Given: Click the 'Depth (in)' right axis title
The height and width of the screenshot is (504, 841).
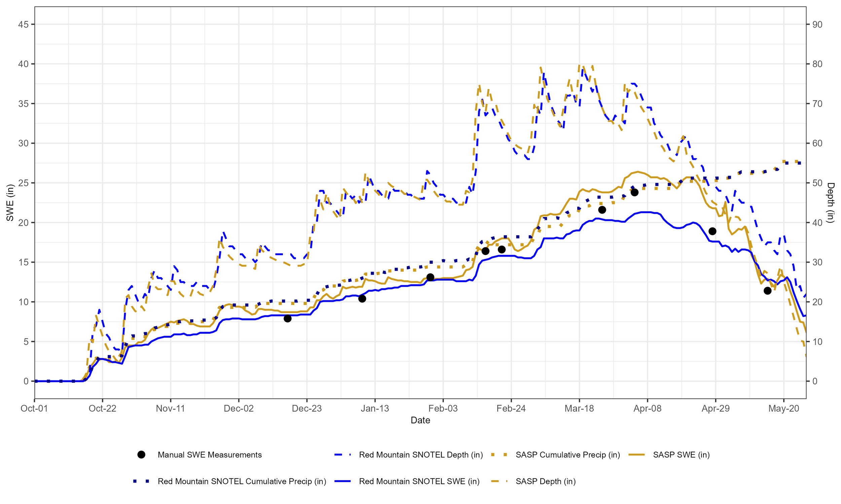Looking at the screenshot, I should pos(831,203).
